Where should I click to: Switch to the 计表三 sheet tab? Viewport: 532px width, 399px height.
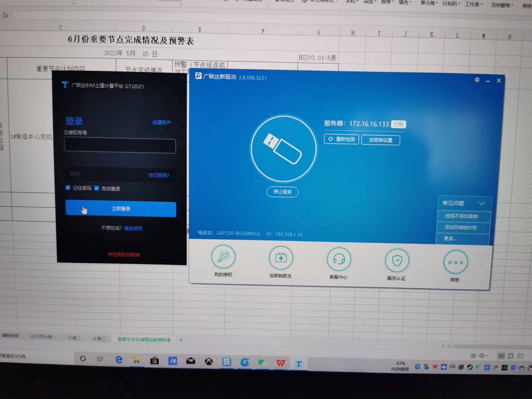point(99,339)
